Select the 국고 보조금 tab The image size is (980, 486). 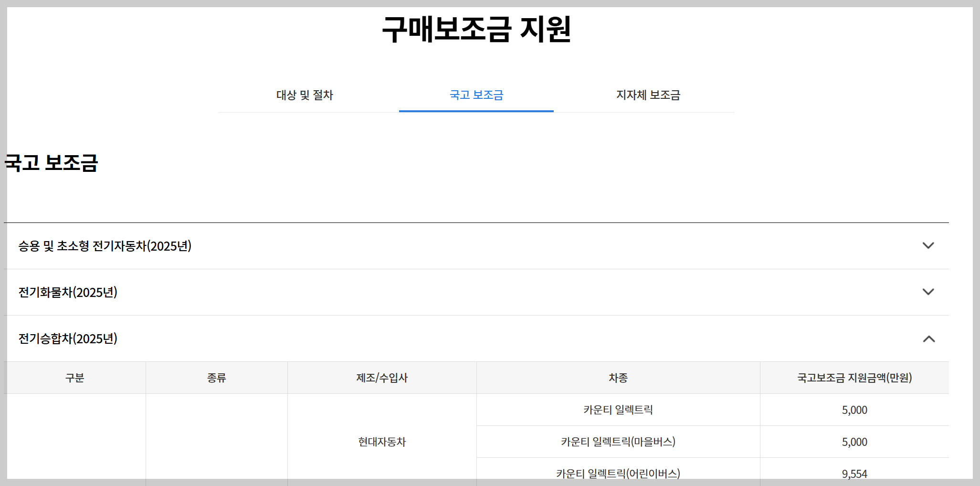(476, 95)
